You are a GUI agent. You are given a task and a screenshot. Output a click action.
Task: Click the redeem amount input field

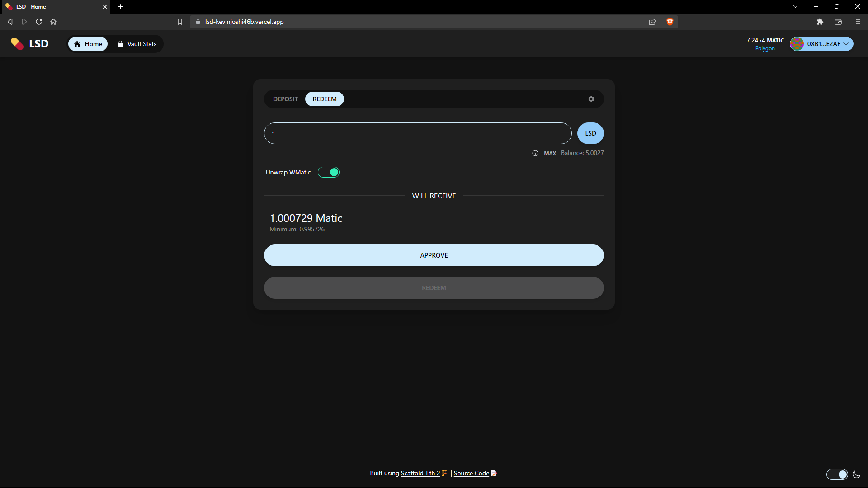pyautogui.click(x=418, y=134)
